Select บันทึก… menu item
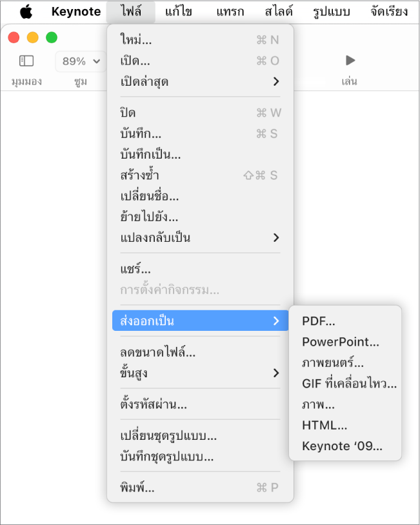Viewport: 420px width, 525px height. 141,134
